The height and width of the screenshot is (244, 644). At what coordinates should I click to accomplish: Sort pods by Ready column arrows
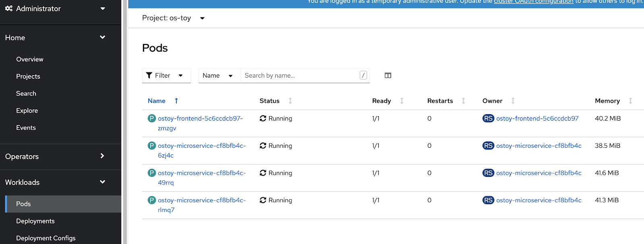click(x=402, y=101)
